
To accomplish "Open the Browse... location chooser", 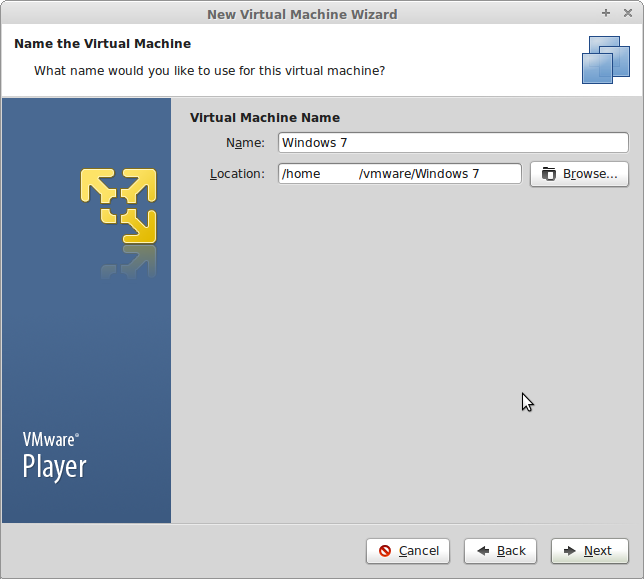I will click(x=579, y=174).
